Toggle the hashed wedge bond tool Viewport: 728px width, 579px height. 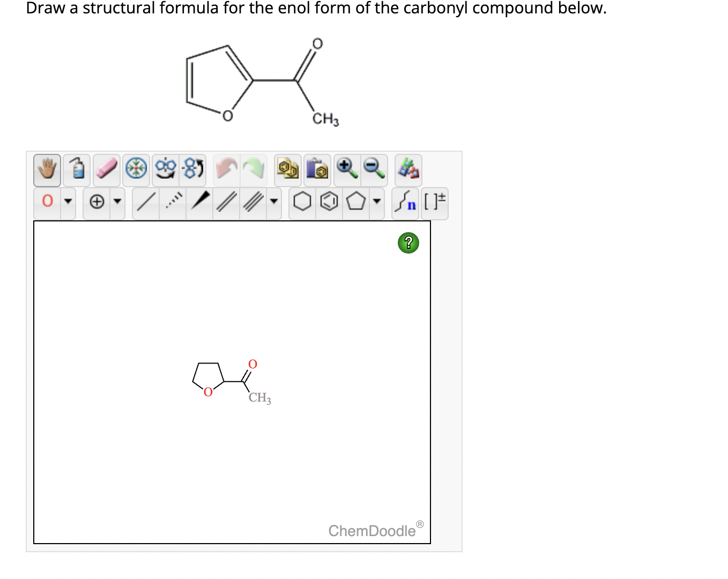(173, 202)
